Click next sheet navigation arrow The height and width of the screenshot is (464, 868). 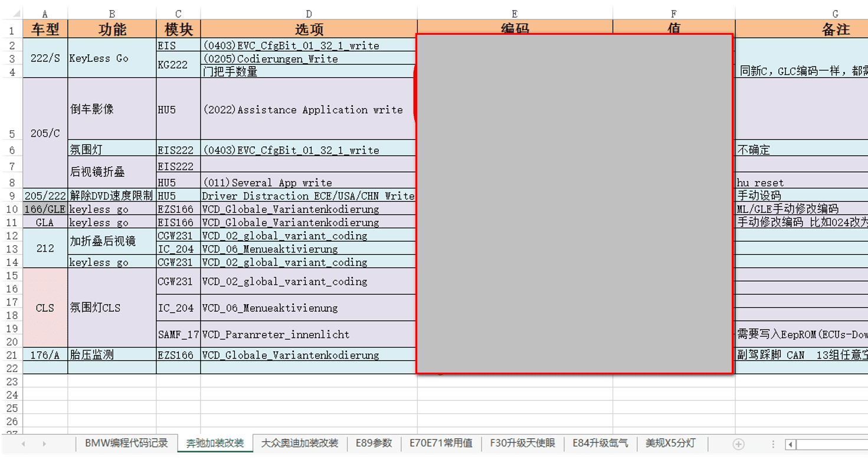point(44,444)
